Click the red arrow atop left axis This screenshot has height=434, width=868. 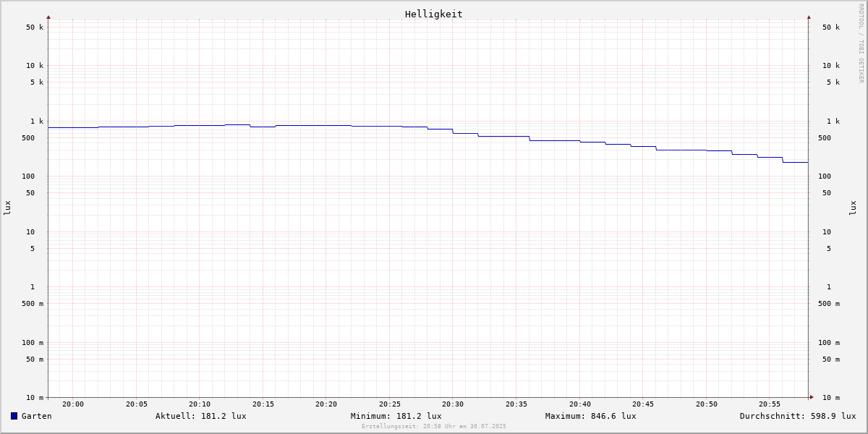tap(48, 17)
